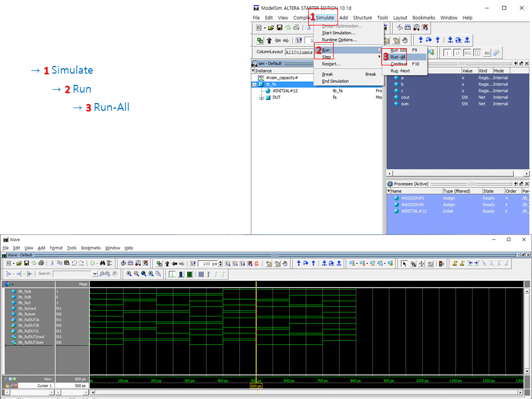Select Run -Next in the submenu
The width and height of the screenshot is (532, 399).
[x=400, y=71]
